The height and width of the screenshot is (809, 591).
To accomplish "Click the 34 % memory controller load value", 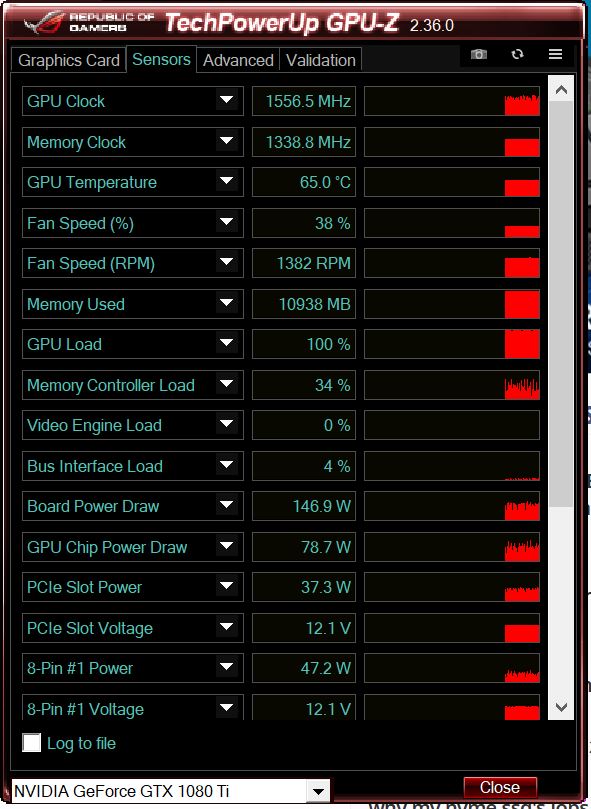I will coord(304,385).
